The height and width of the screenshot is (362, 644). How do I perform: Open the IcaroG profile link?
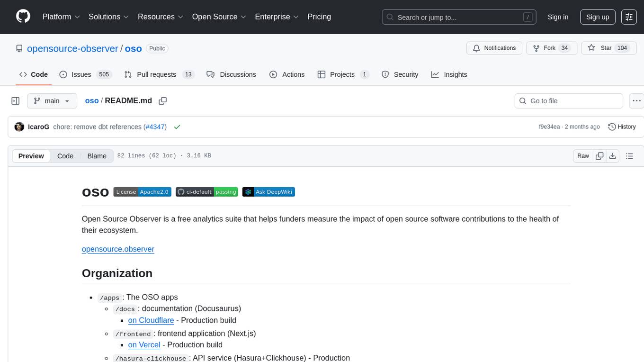(x=38, y=127)
